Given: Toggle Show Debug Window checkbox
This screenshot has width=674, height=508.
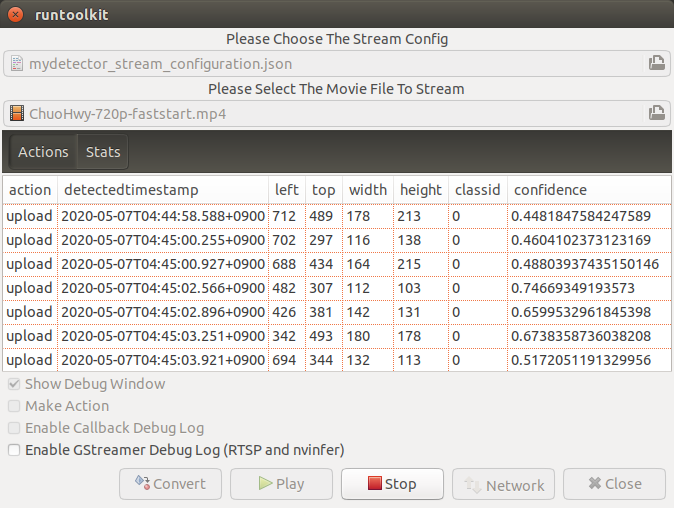Looking at the screenshot, I should [x=14, y=384].
